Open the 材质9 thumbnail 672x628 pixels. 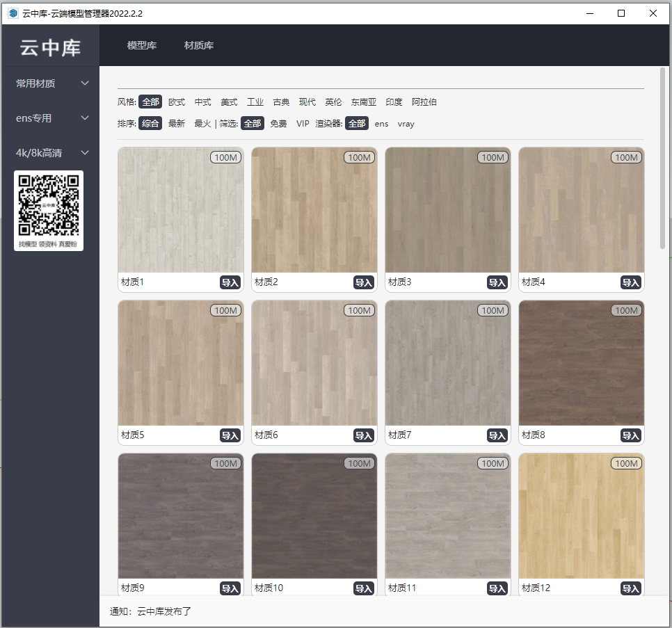click(181, 516)
